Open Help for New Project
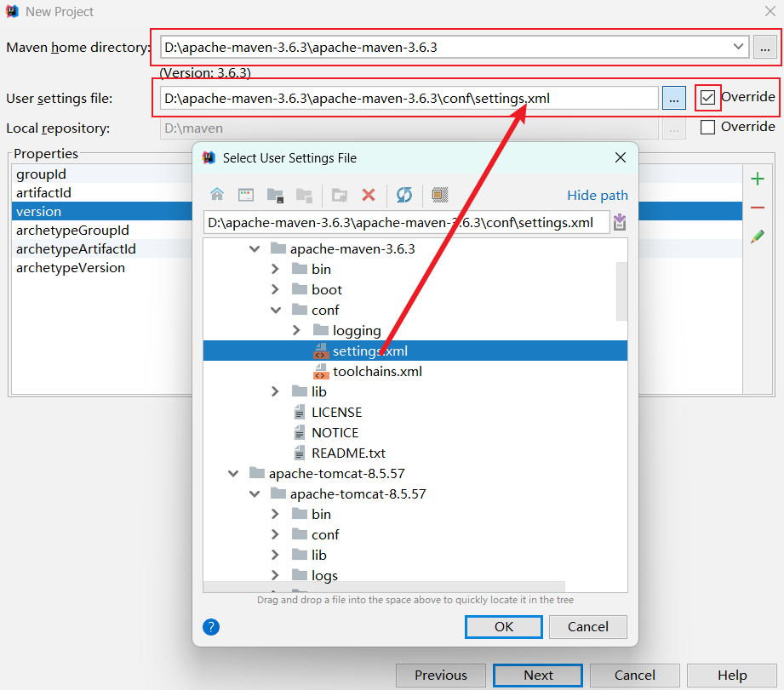The height and width of the screenshot is (690, 784). coord(732,676)
